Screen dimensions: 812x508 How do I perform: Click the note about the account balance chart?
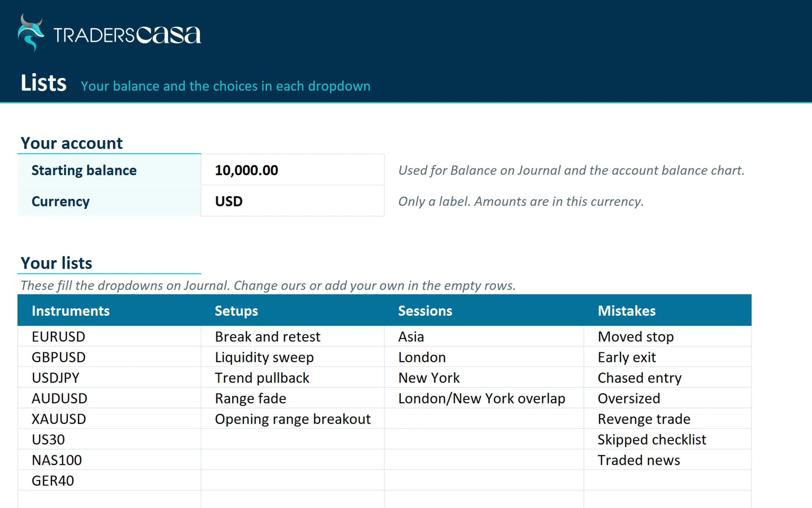pyautogui.click(x=571, y=170)
